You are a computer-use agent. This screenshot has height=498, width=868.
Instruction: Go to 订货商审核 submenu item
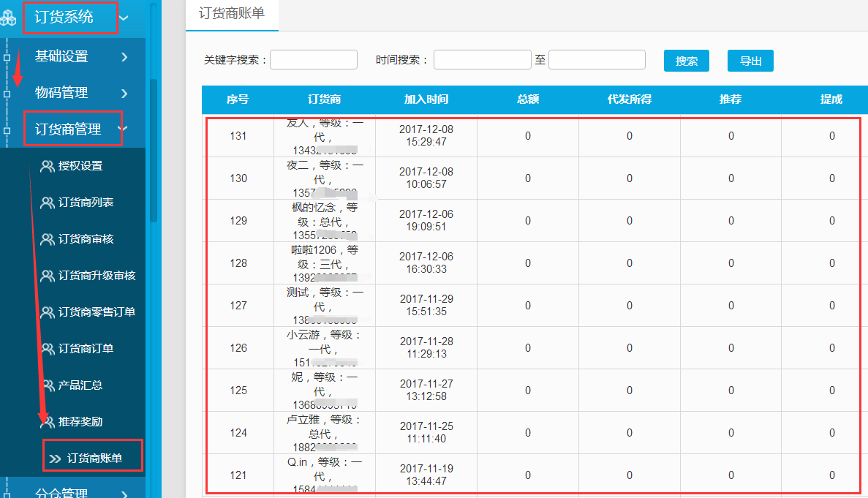(86, 239)
